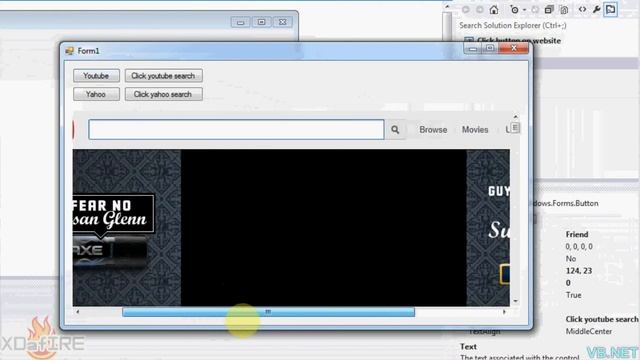The image size is (640, 360).
Task: Click the Collapse All icon in Solution Explorer
Action: (549, 10)
